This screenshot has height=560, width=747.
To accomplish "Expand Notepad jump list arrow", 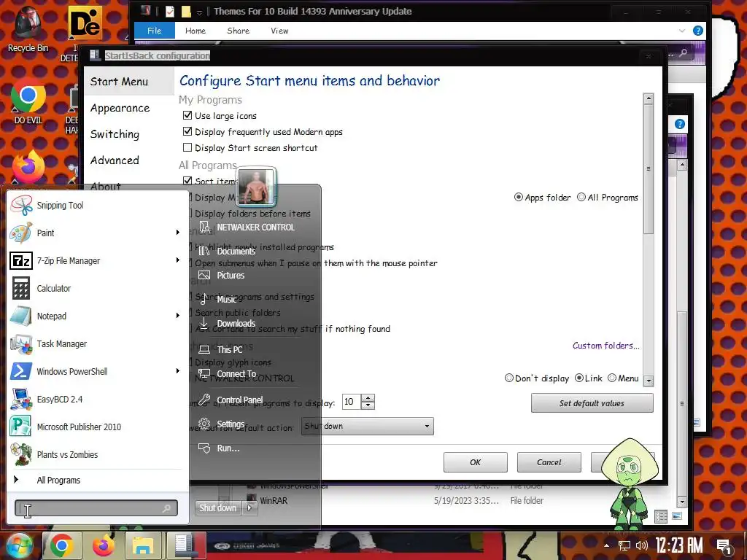I will [178, 315].
